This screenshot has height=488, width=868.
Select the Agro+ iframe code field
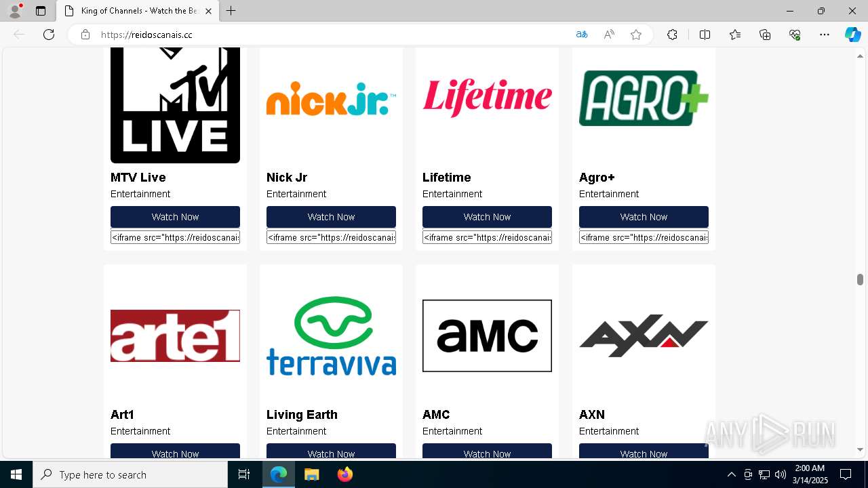point(644,237)
